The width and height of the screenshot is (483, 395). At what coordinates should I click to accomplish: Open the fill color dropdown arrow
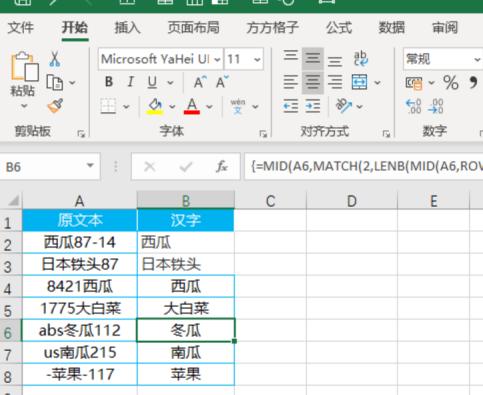pos(172,107)
